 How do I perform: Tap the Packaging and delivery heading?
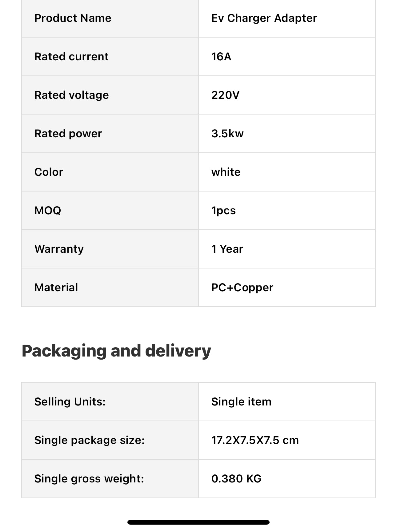(x=116, y=351)
